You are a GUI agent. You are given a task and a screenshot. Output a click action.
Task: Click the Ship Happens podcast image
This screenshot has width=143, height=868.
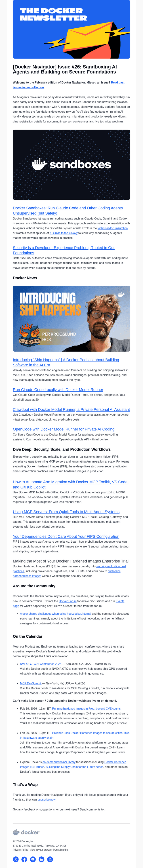pyautogui.click(x=71, y=319)
